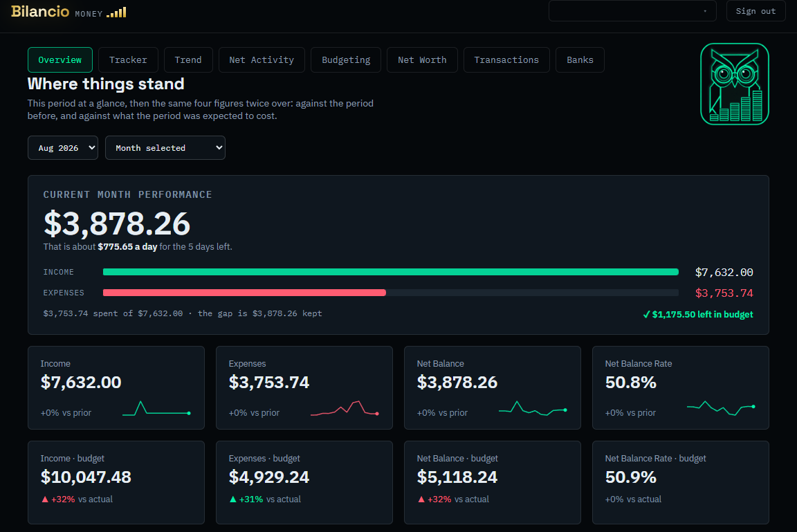Click the red $3,753.74 value beside expenses bar
The height and width of the screenshot is (532, 797).
point(724,293)
